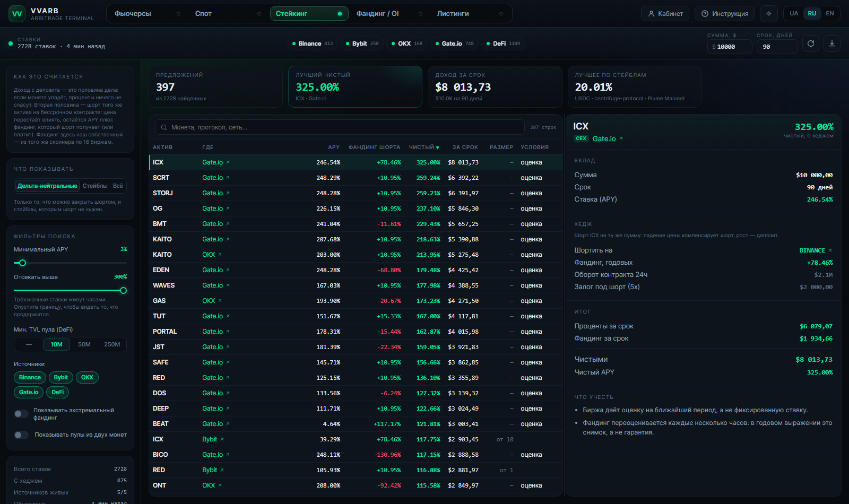Click the search magnifier icon in table
The height and width of the screenshot is (504, 849).
[164, 127]
